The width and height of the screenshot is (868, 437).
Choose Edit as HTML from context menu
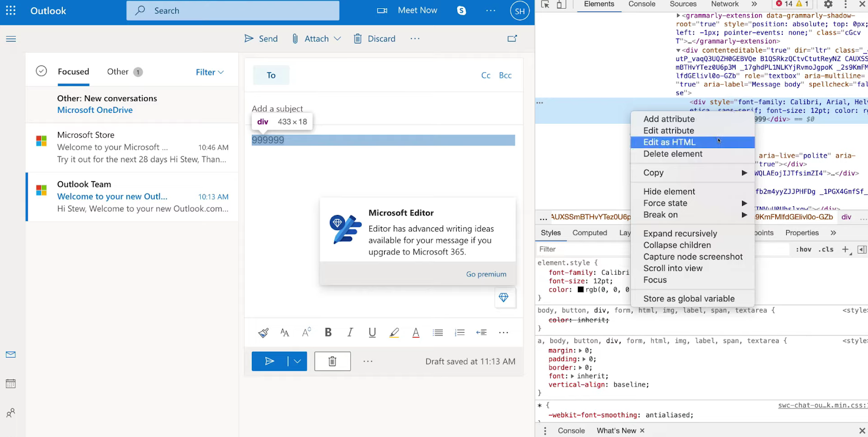(693, 142)
